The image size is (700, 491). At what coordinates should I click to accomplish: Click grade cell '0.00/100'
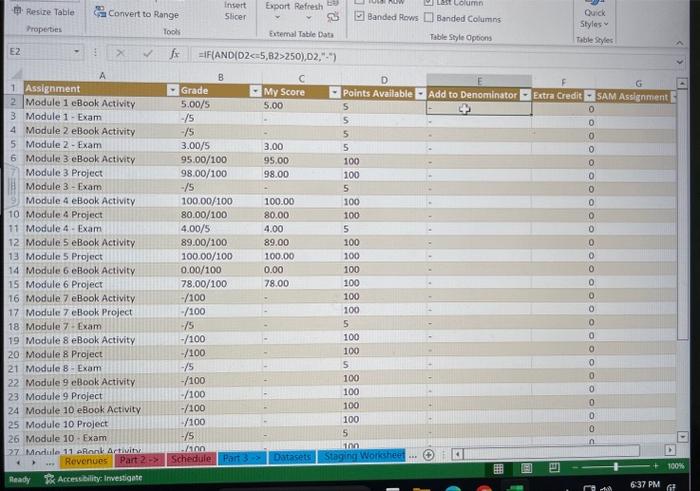click(x=221, y=270)
